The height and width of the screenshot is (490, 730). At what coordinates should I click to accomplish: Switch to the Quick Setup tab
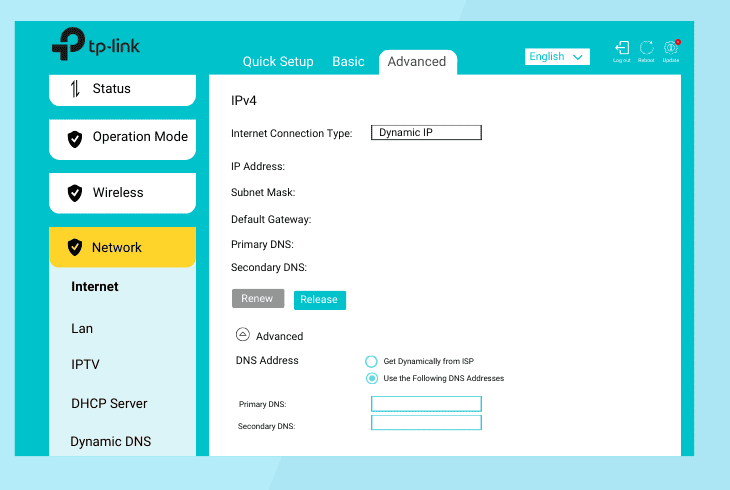[278, 61]
